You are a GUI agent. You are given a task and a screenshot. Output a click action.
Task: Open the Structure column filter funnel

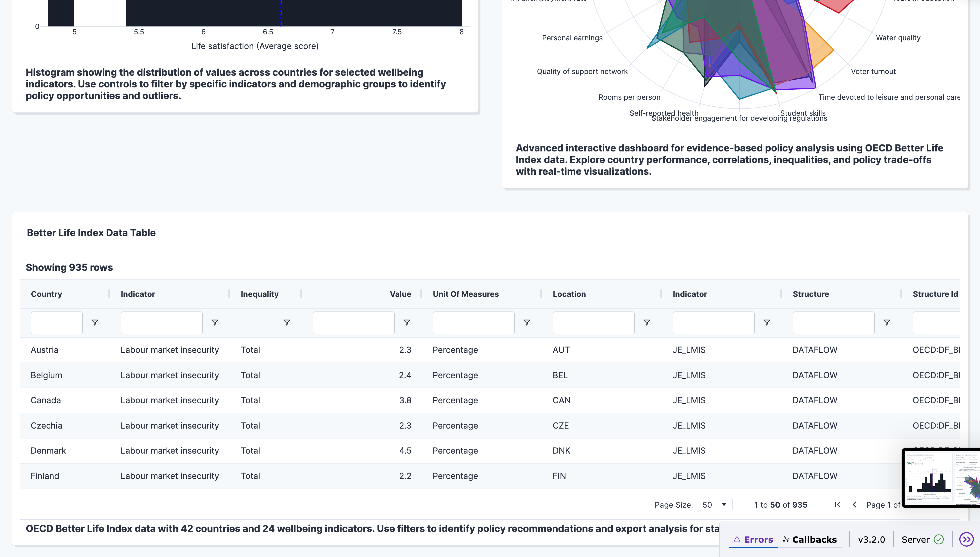point(887,323)
